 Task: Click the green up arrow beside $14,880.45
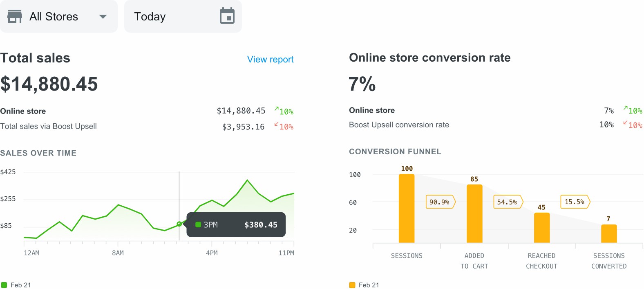277,109
